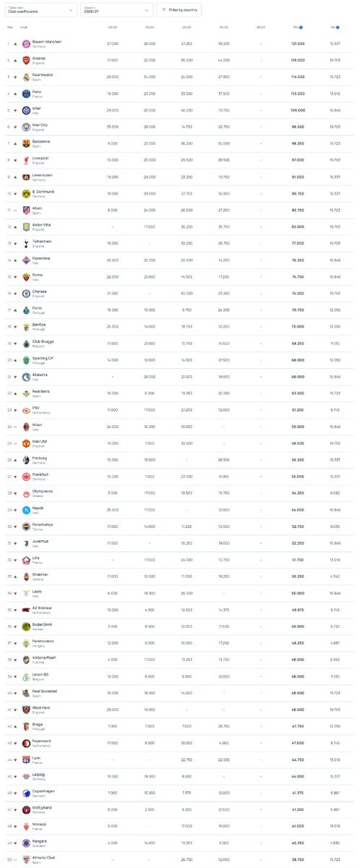The image size is (359, 868).
Task: Click the Real Madrid club crest
Action: coord(26,77)
